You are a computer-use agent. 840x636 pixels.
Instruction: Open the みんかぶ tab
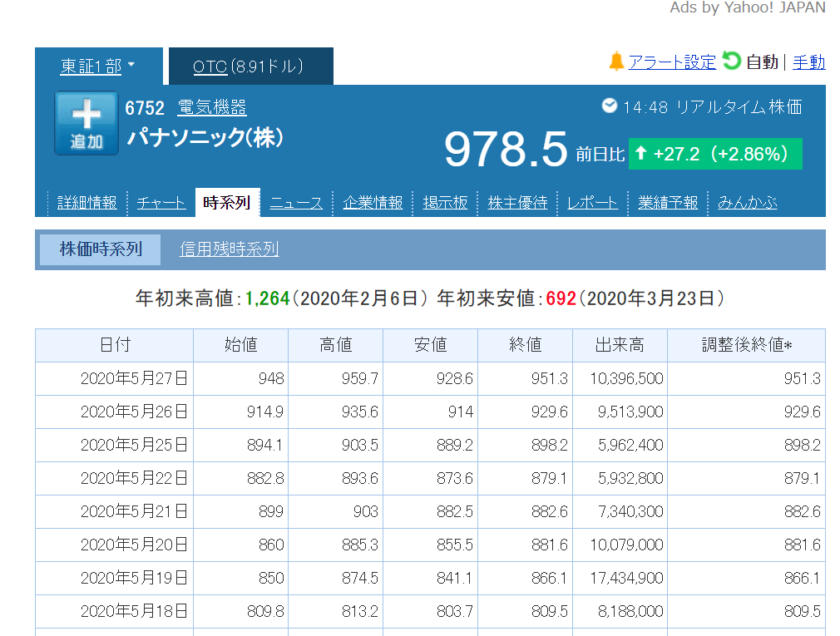tap(748, 203)
